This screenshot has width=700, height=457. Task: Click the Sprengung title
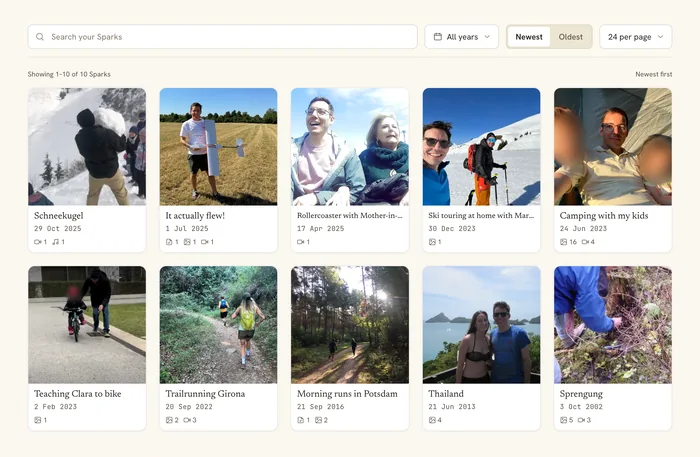581,394
